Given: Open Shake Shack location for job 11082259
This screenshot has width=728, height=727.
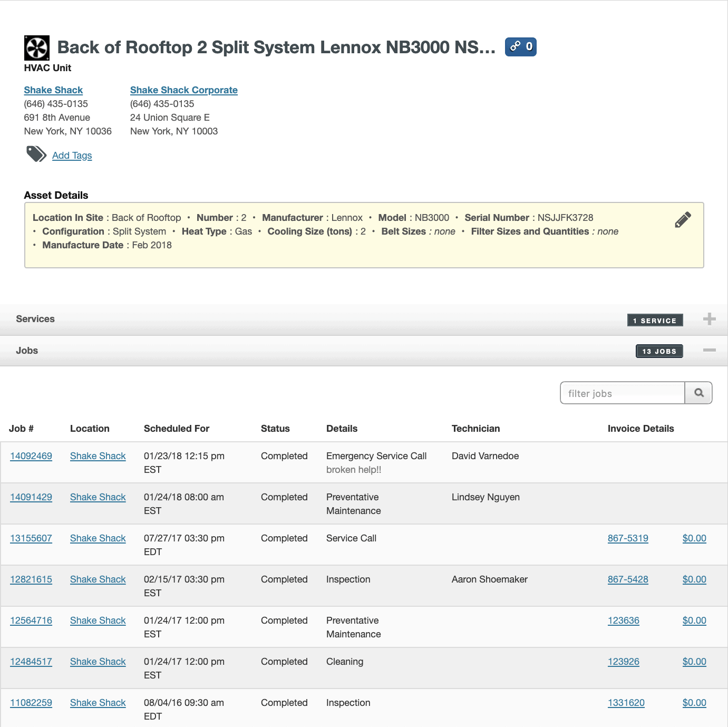Looking at the screenshot, I should pos(98,703).
